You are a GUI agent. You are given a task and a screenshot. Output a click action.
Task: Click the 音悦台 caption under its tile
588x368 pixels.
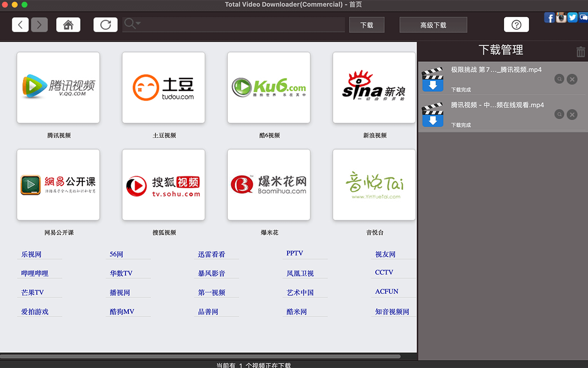[x=375, y=233]
